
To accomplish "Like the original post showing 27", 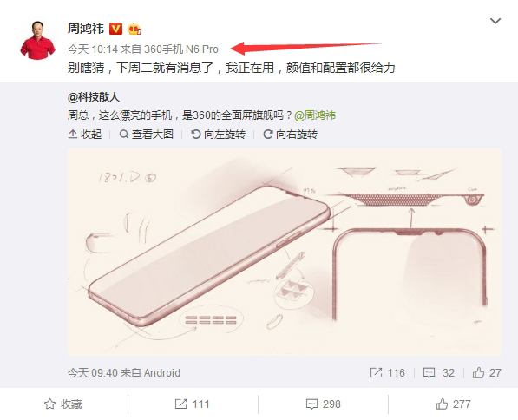I will pyautogui.click(x=487, y=373).
